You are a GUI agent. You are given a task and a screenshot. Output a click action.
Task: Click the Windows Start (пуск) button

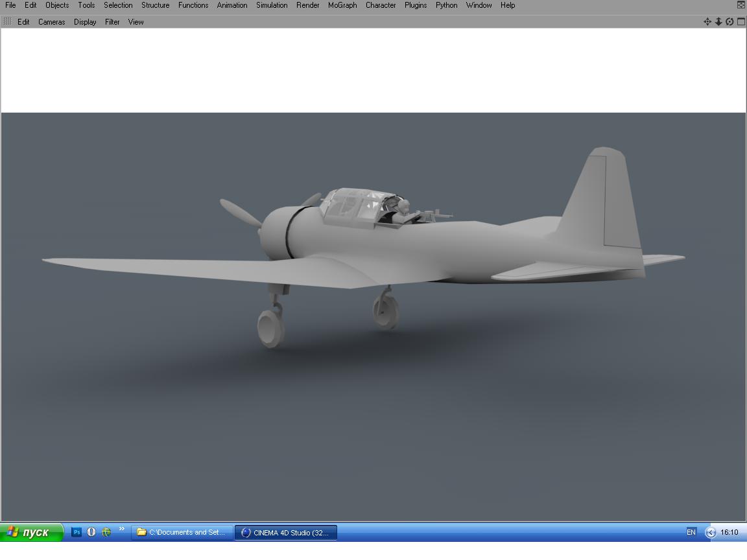[31, 532]
